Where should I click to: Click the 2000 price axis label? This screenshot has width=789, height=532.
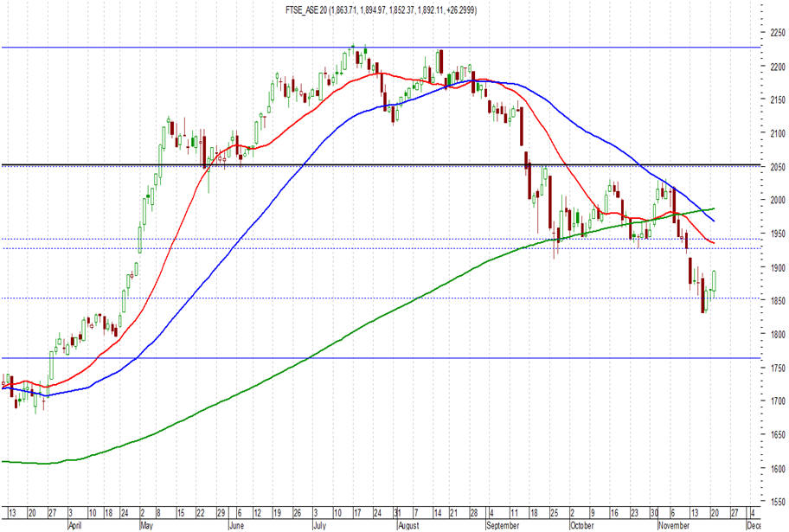click(778, 201)
